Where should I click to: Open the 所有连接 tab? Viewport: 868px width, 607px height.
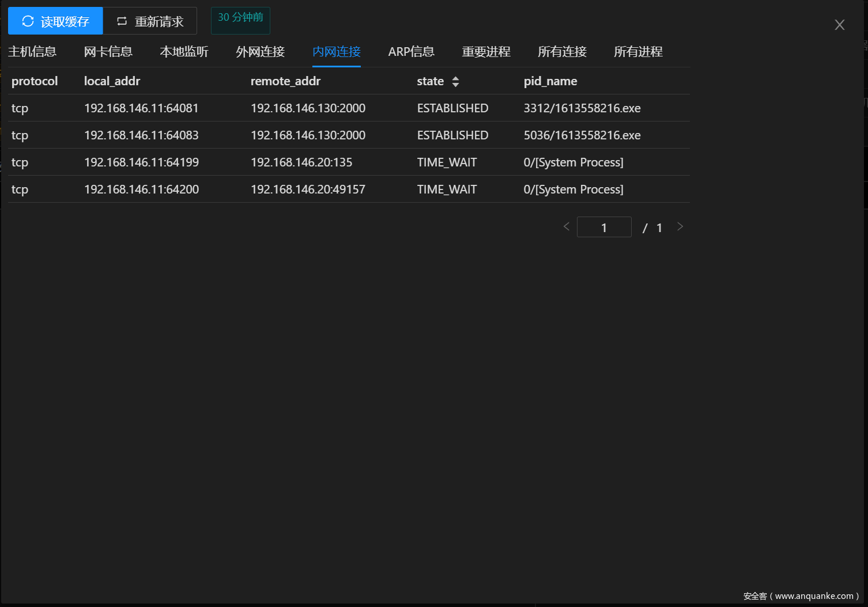562,52
